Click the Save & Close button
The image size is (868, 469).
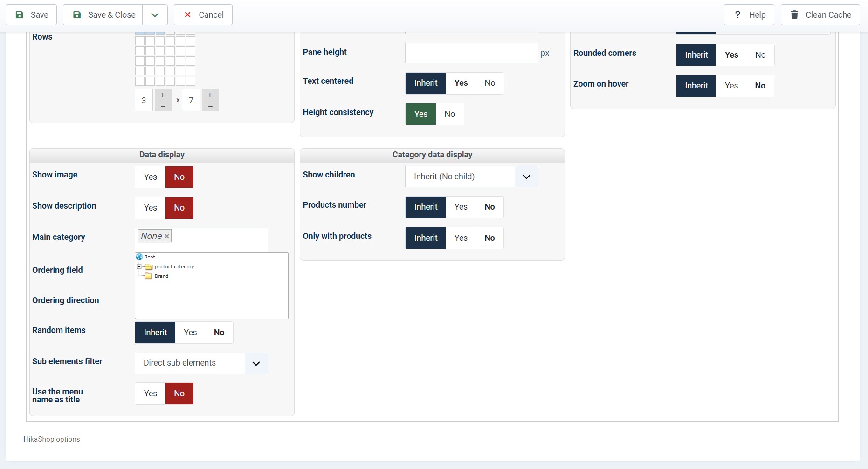104,15
